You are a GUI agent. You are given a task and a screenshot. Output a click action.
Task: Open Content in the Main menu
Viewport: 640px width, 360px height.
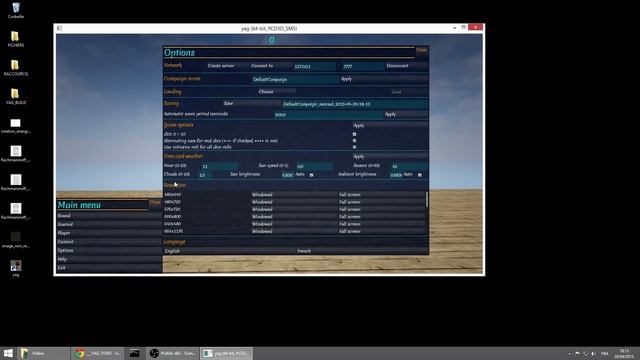[109, 242]
